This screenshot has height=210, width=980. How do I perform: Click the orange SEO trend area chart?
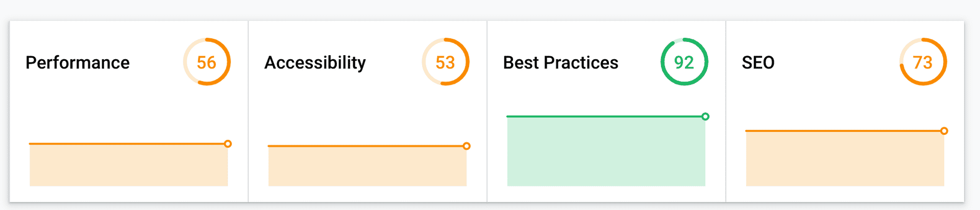pos(845,159)
